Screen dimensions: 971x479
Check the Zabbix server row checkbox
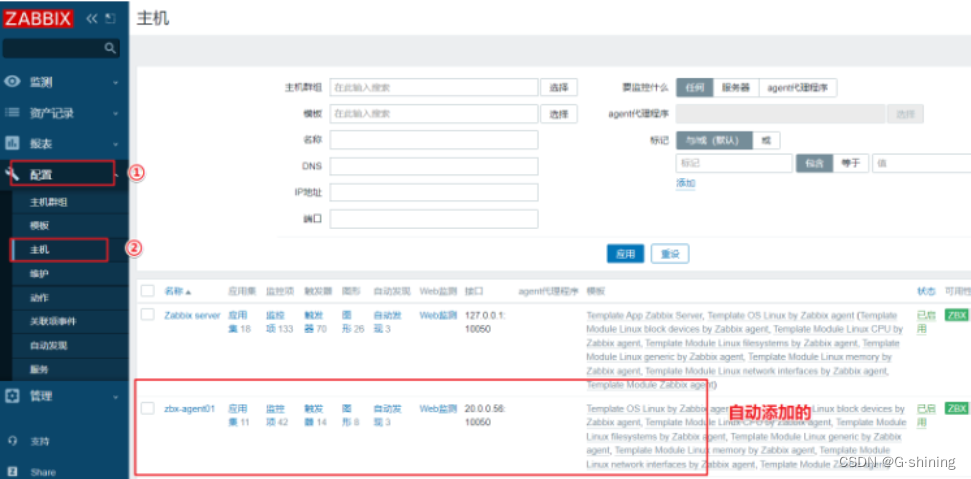tap(147, 314)
